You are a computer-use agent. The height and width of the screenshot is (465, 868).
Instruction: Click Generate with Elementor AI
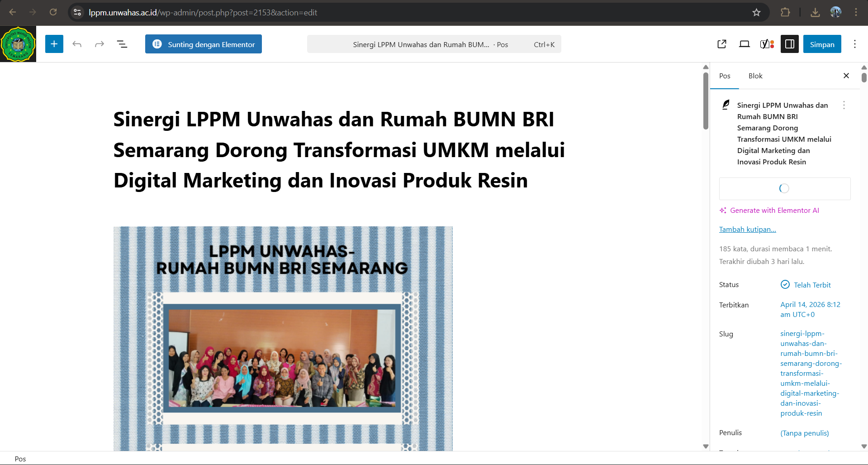(774, 211)
